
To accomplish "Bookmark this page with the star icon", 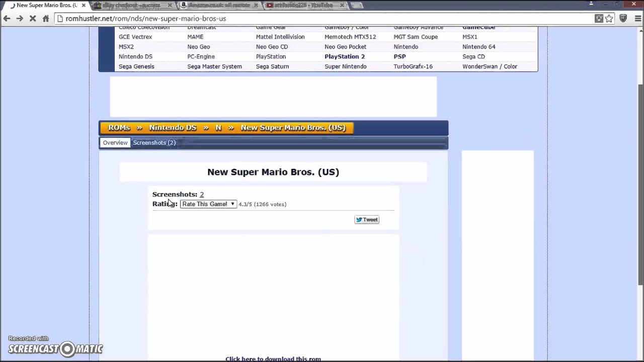I will point(609,19).
